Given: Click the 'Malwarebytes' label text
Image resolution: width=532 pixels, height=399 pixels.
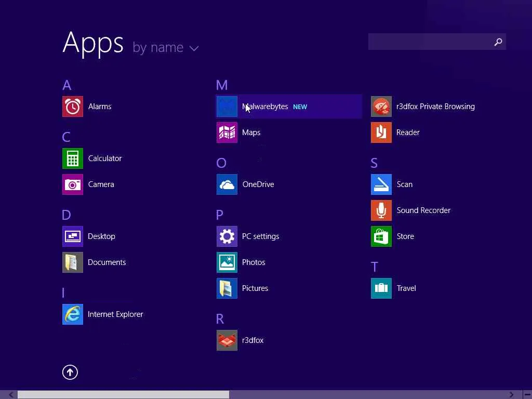Looking at the screenshot, I should [x=265, y=107].
